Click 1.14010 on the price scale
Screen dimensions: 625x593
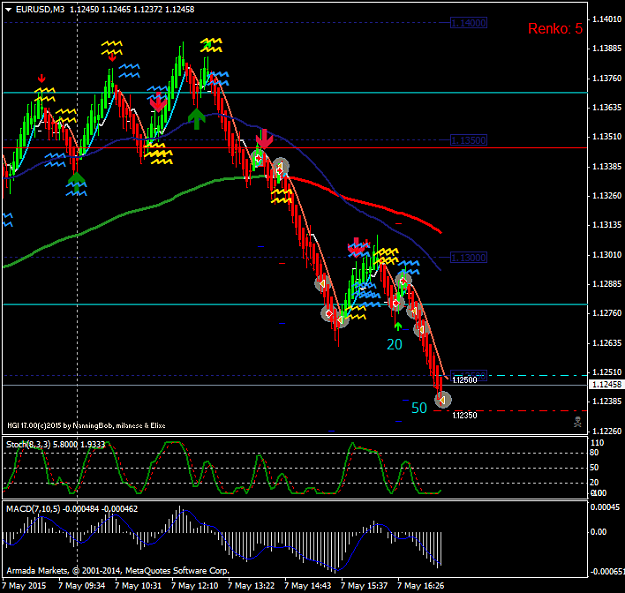tap(607, 19)
